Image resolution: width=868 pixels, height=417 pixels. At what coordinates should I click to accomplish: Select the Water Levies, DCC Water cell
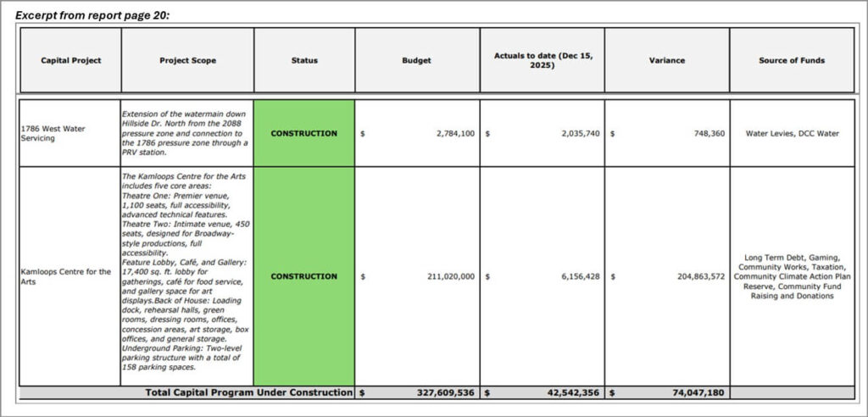(x=792, y=134)
